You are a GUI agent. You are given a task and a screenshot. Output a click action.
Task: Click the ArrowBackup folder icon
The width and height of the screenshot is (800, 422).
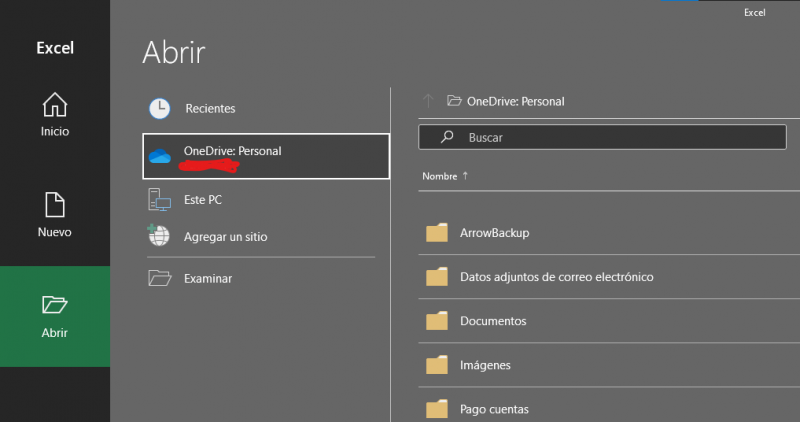tap(437, 233)
